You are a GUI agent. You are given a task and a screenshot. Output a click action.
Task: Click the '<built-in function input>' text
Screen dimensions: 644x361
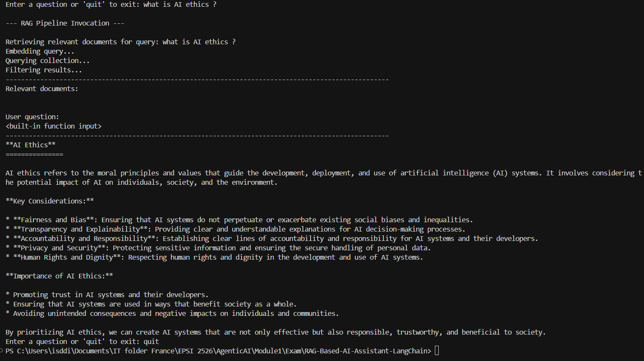point(54,126)
